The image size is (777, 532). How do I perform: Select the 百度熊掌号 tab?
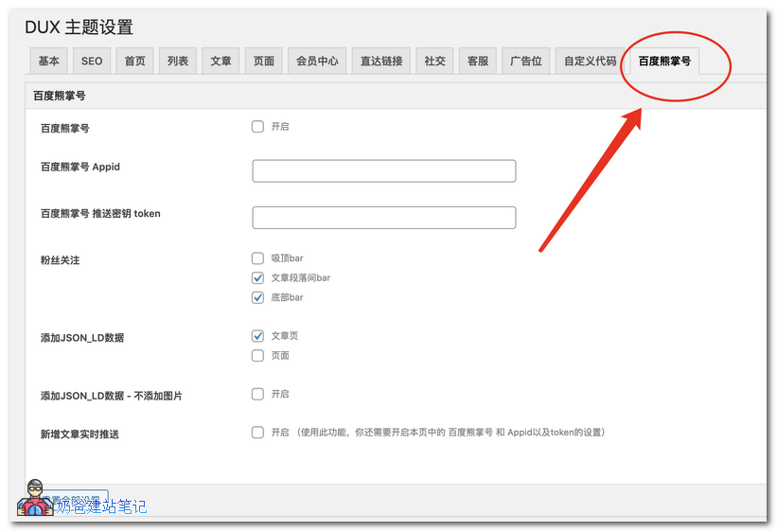(x=664, y=61)
